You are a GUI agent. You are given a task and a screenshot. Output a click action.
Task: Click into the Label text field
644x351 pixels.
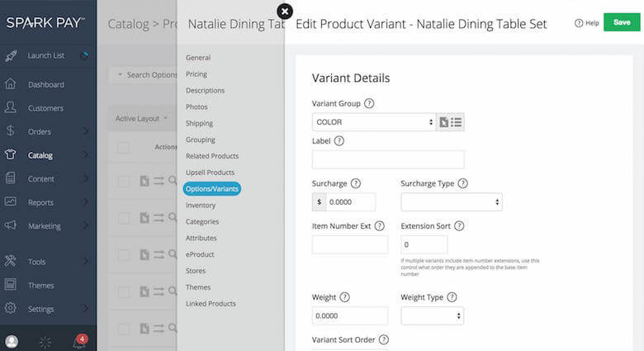(x=388, y=159)
